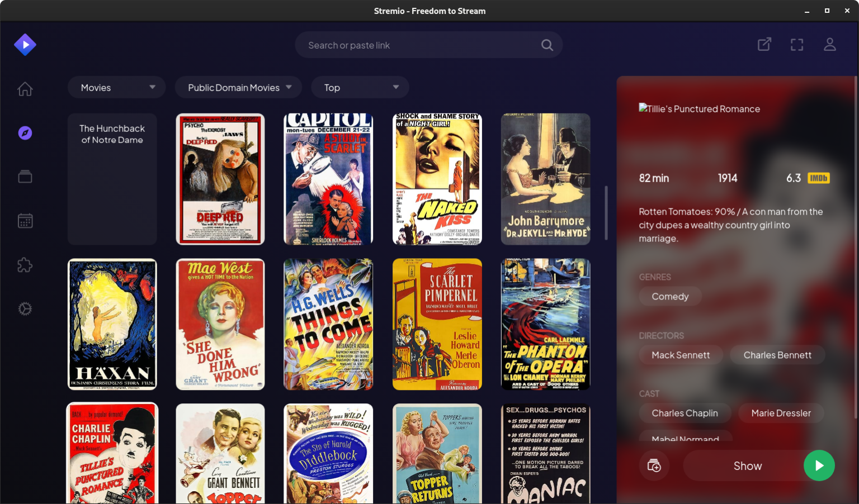
Task: Open the user account icon
Action: pos(829,44)
